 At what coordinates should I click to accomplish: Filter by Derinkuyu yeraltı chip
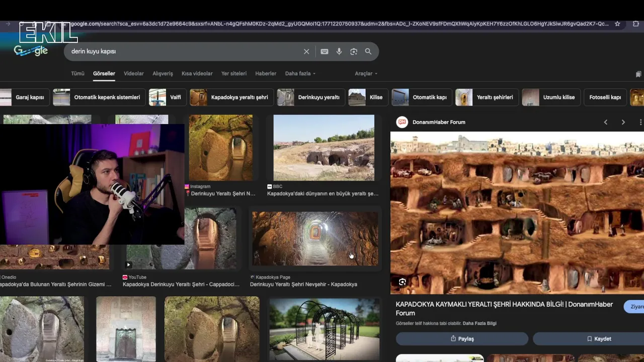click(311, 97)
